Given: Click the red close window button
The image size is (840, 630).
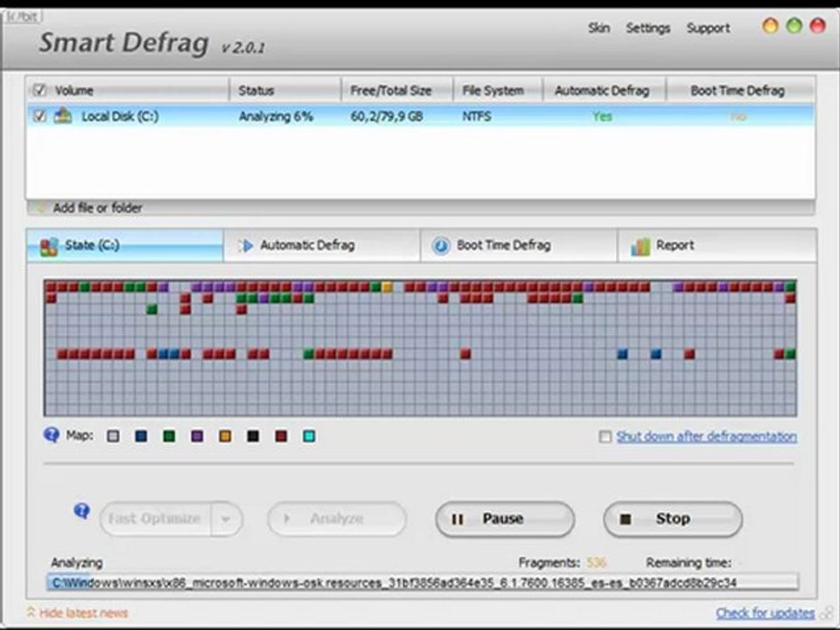Looking at the screenshot, I should [817, 25].
